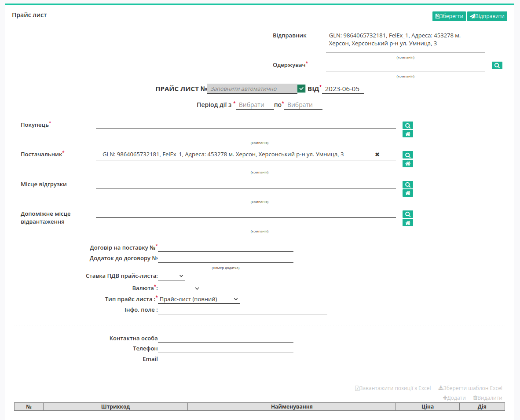Image resolution: width=520 pixels, height=420 pixels.
Task: Pick the period start date Вибрати
Action: click(255, 105)
